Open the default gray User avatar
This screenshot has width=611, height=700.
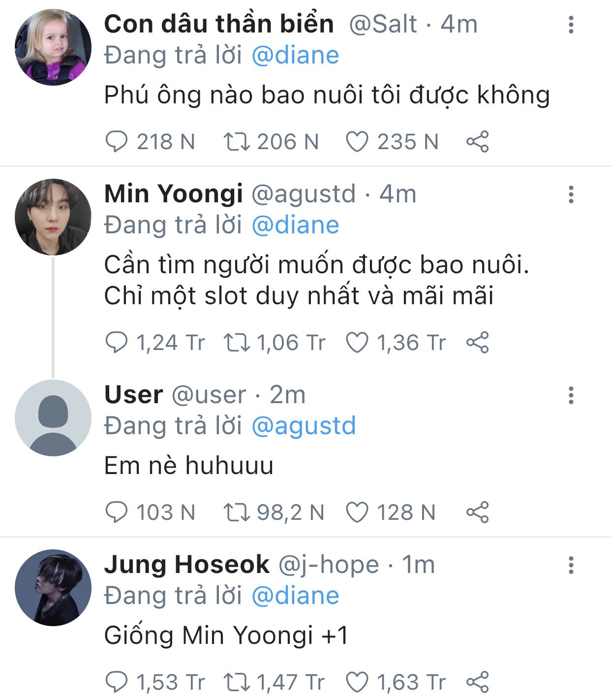pyautogui.click(x=53, y=418)
